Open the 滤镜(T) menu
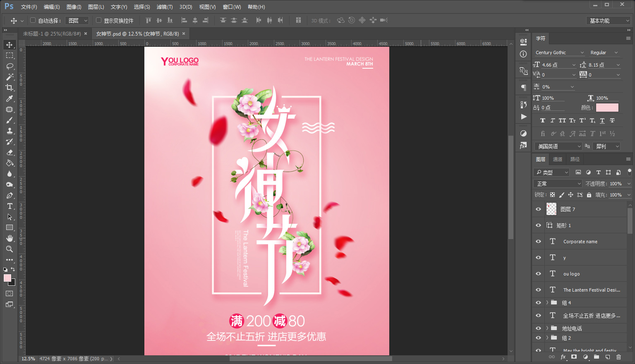This screenshot has height=364, width=635. tap(165, 7)
